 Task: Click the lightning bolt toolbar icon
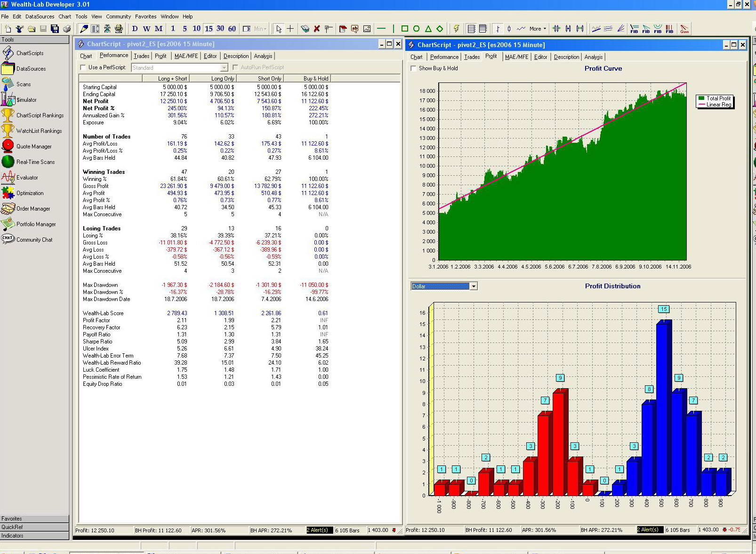(456, 29)
